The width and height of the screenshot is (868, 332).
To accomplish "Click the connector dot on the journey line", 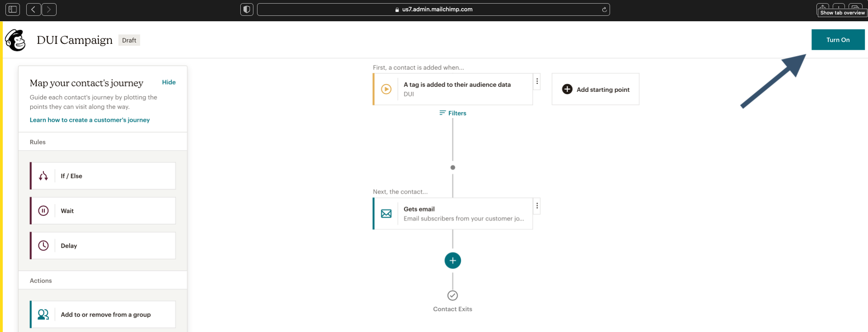I will coord(453,167).
